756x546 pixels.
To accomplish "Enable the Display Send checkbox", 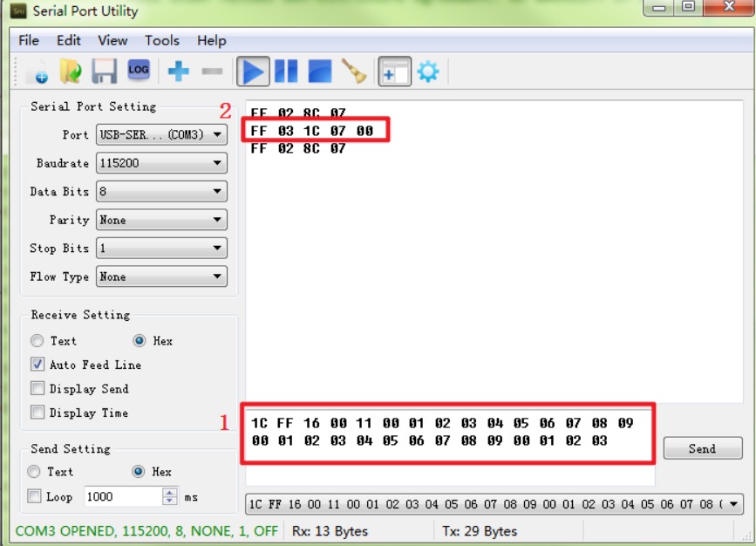I will [x=37, y=389].
